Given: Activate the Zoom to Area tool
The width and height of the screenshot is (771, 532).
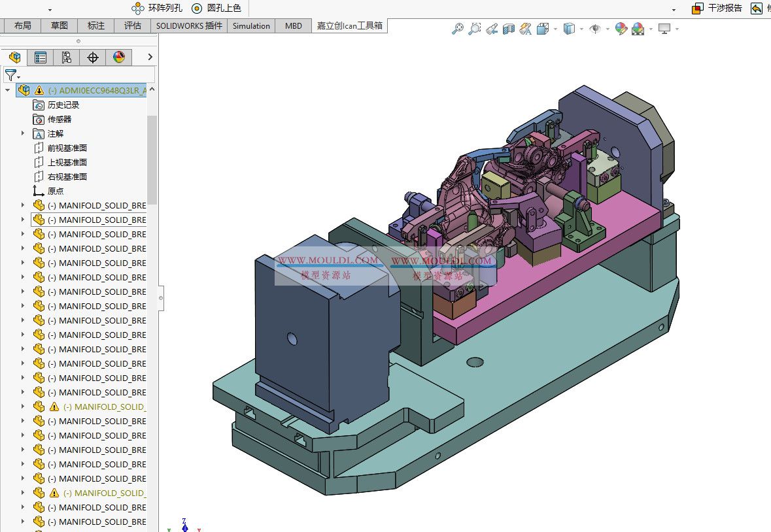Looking at the screenshot, I should [475, 29].
